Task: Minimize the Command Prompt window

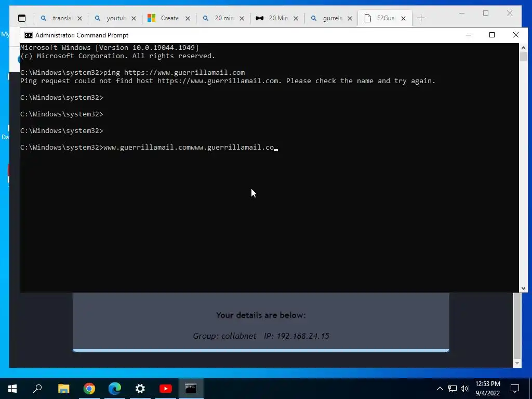Action: [x=469, y=35]
